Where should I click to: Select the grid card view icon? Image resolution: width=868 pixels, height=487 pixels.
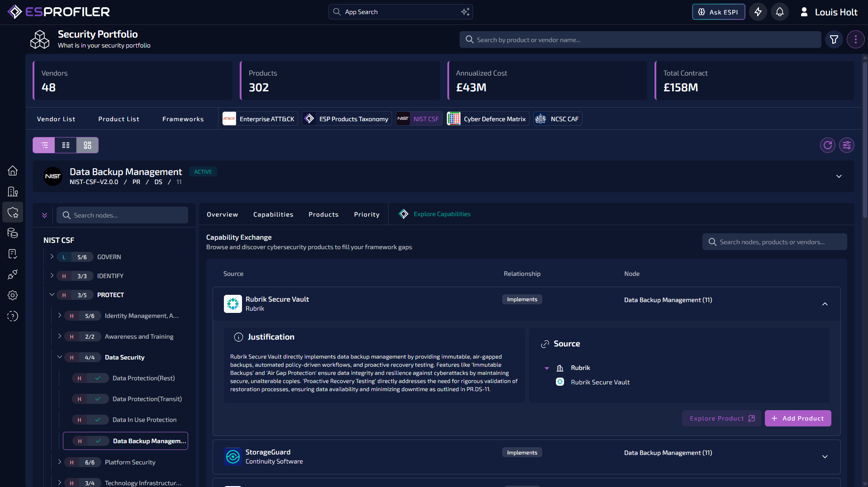click(x=87, y=145)
